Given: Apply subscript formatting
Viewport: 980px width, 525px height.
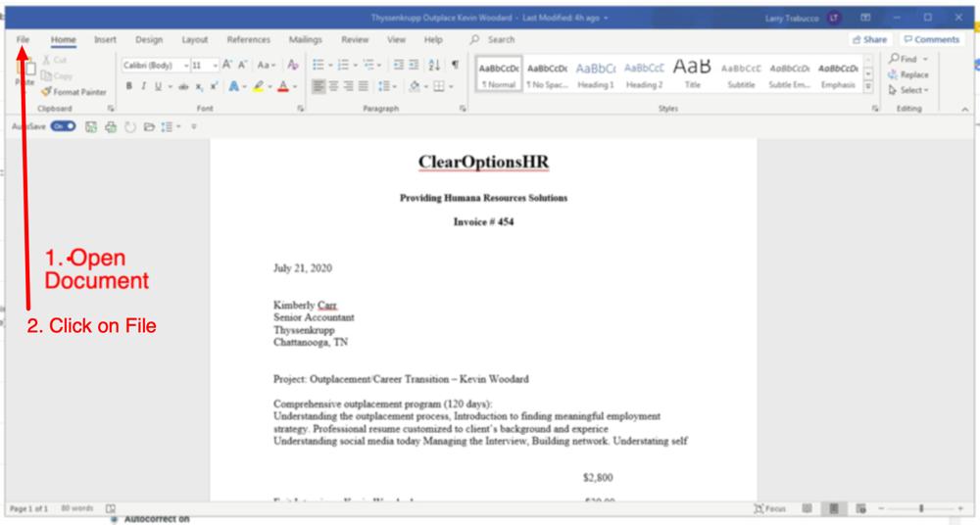Looking at the screenshot, I should tap(199, 87).
